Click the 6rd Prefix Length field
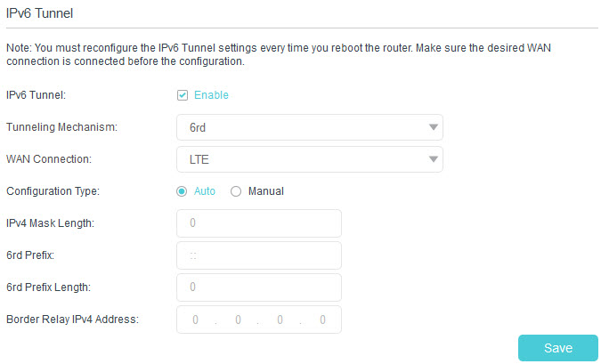 click(259, 287)
